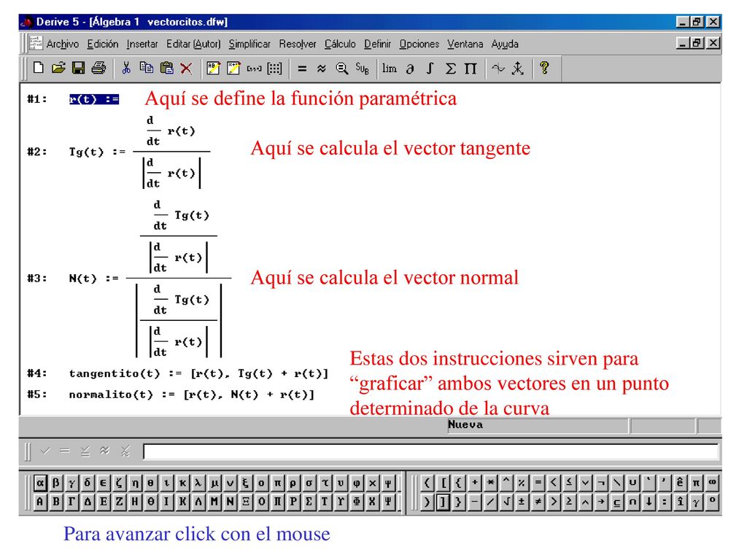Image resolution: width=747 pixels, height=560 pixels.
Task: Insert the square root √ symbol
Action: pyautogui.click(x=506, y=501)
